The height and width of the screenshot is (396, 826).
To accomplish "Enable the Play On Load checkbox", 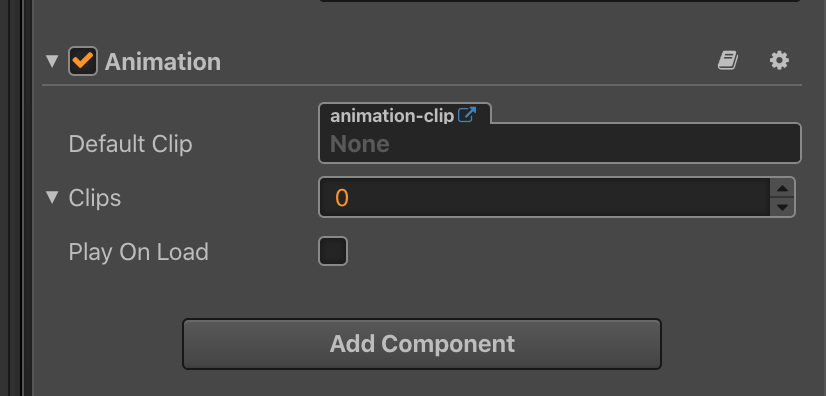I will click(x=333, y=251).
